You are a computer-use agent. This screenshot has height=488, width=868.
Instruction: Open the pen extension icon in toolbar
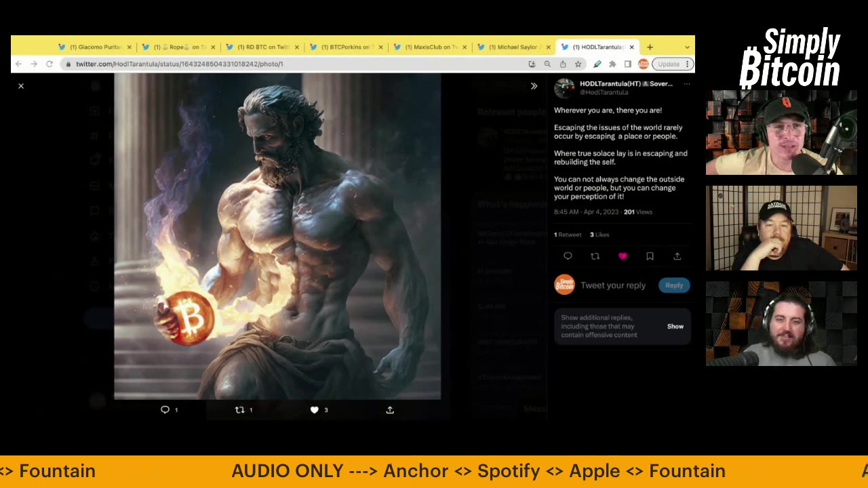coord(597,64)
